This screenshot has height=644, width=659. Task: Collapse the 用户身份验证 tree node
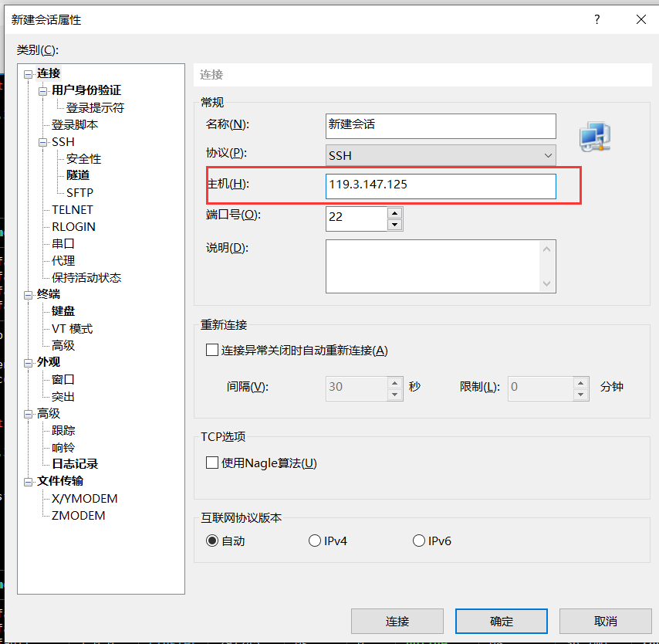tap(42, 91)
